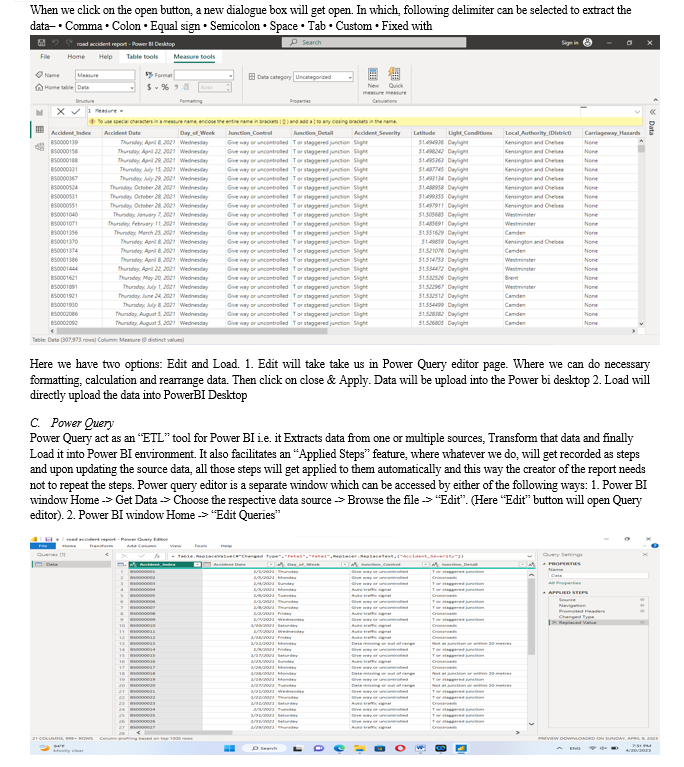Click the All Properties link in Query Settings
Viewport: 684px width, 767px height.
pos(565,583)
